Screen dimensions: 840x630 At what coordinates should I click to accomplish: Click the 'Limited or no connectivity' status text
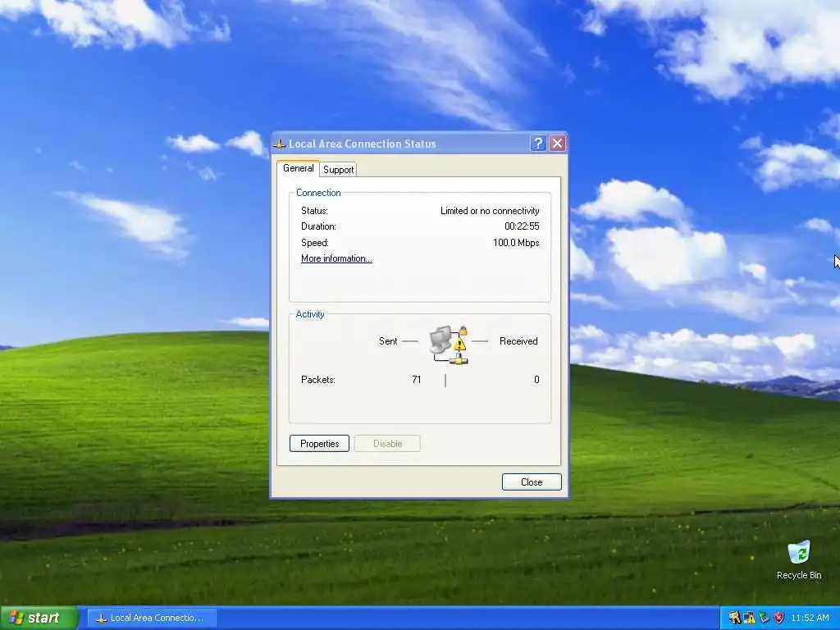click(x=490, y=211)
